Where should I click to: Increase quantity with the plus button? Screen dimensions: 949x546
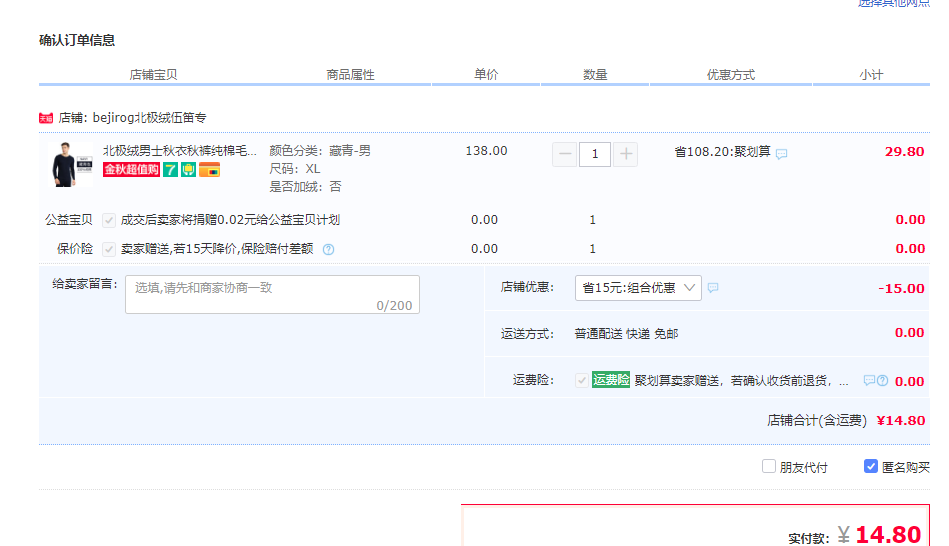point(626,154)
